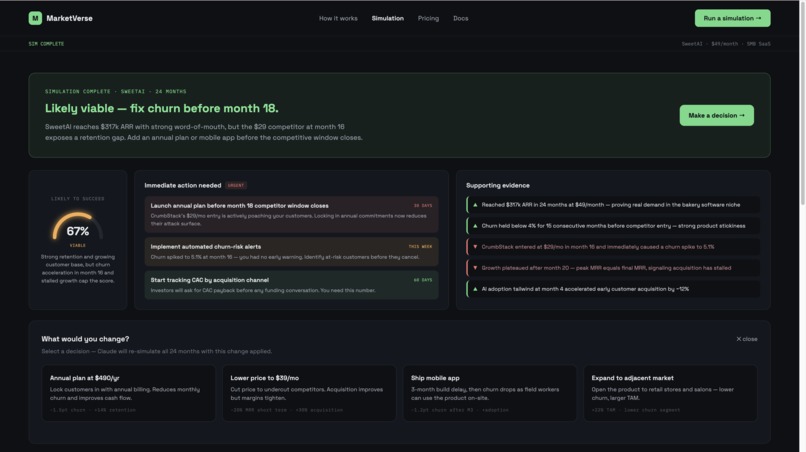Click the Supporting evidence heading

pos(498,185)
